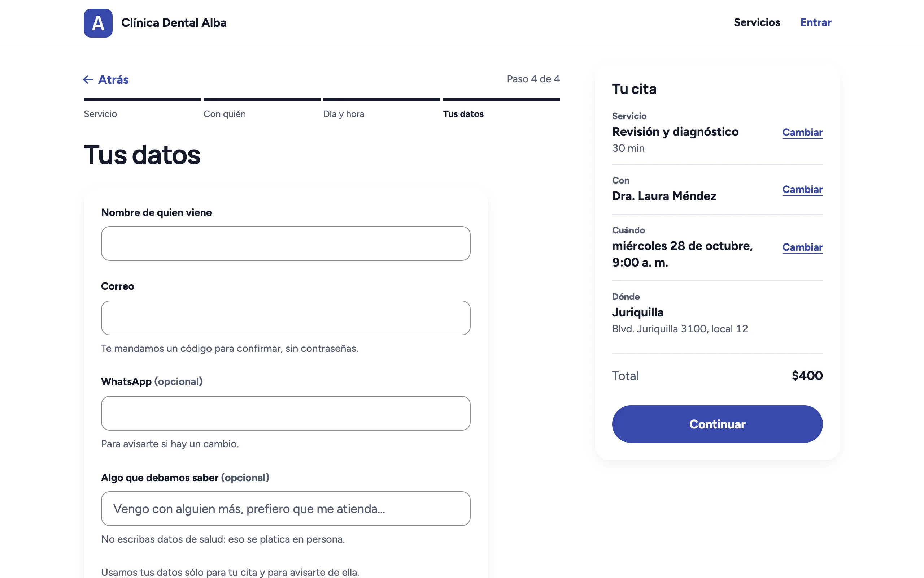Click the Continuar button
This screenshot has width=924, height=578.
pos(717,424)
